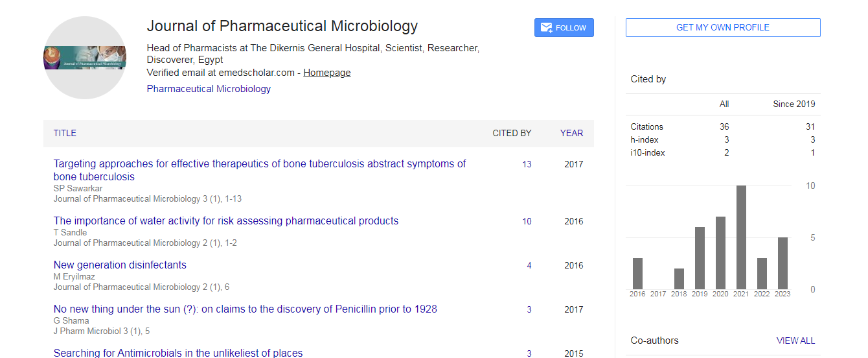
Task: Open the water activity risk assessing article
Action: [x=226, y=221]
